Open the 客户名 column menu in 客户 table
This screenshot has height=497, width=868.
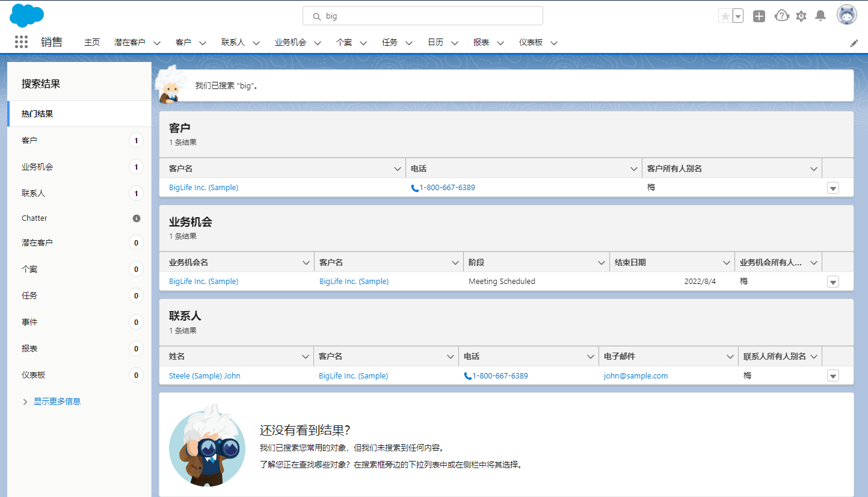398,169
